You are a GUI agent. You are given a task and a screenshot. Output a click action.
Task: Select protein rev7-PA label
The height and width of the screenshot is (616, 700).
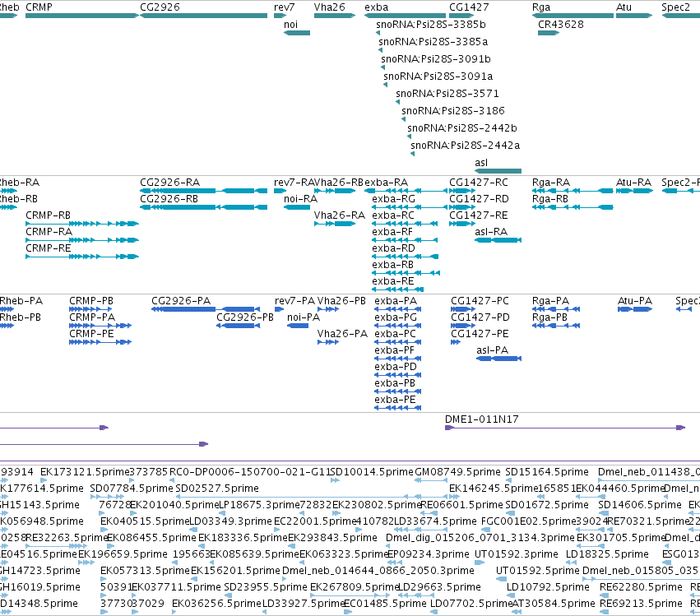point(294,301)
